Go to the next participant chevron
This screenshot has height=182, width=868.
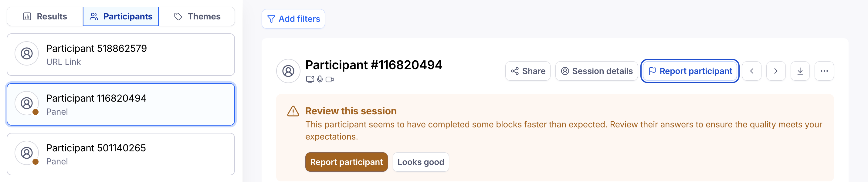776,71
